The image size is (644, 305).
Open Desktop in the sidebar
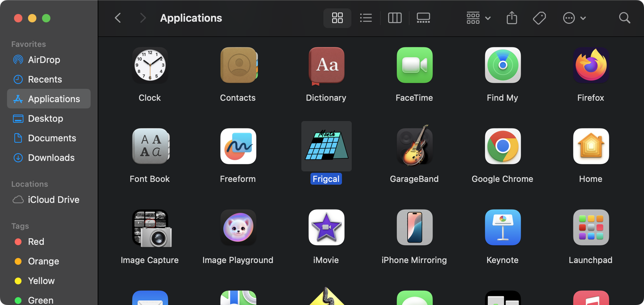point(49,119)
